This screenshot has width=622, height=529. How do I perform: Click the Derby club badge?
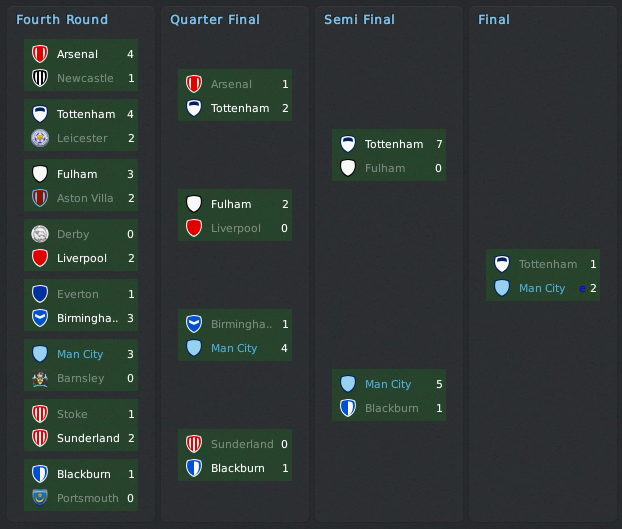[x=40, y=234]
